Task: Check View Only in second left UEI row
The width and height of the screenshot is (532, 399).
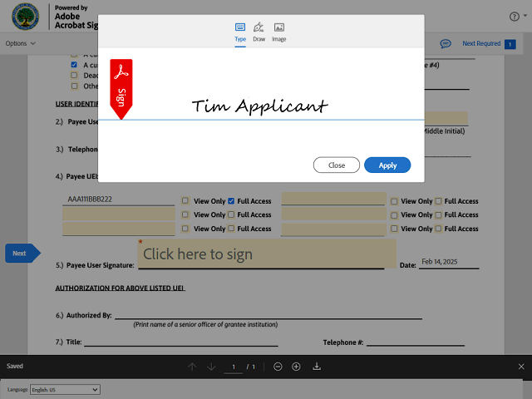Action: click(185, 214)
